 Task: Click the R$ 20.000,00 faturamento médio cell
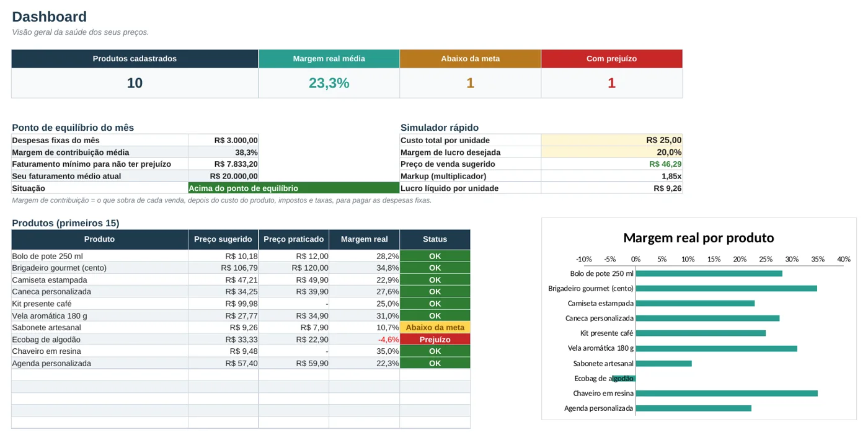click(223, 176)
